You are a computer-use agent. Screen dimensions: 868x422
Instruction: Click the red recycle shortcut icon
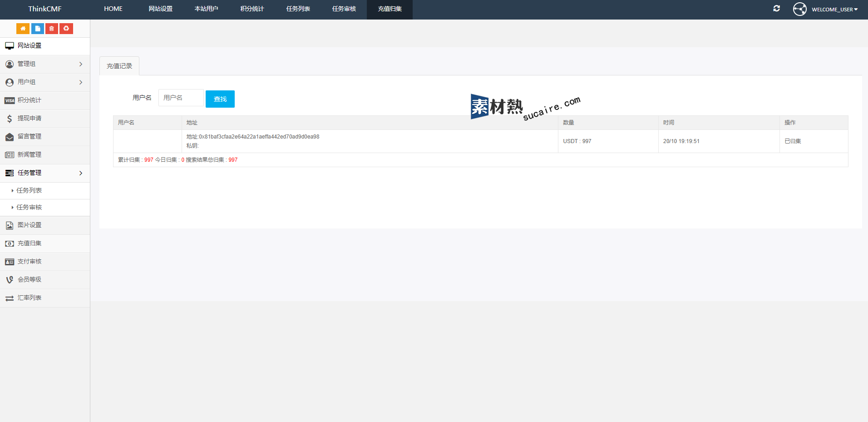(x=66, y=29)
